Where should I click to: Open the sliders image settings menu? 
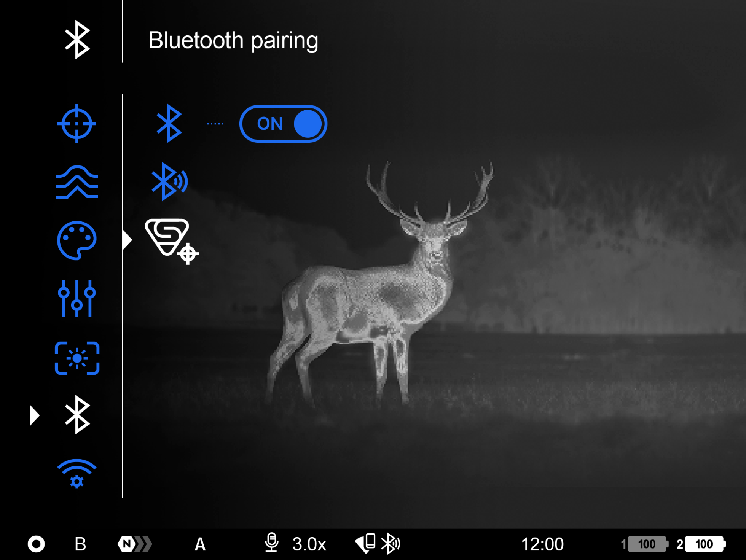click(77, 299)
